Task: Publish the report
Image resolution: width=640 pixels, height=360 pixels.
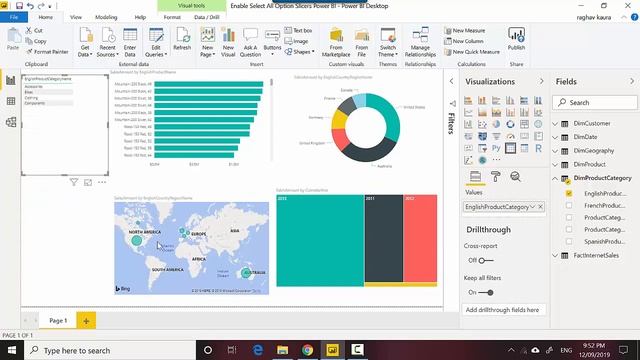Action: [516, 40]
